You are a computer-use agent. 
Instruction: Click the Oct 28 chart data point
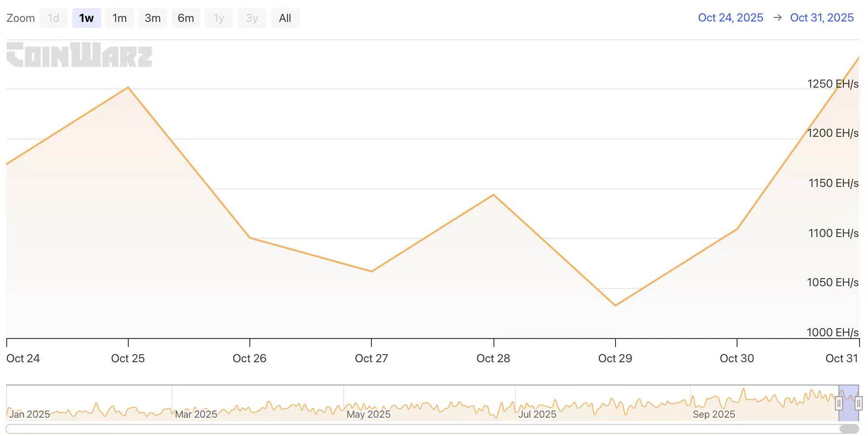(x=493, y=195)
